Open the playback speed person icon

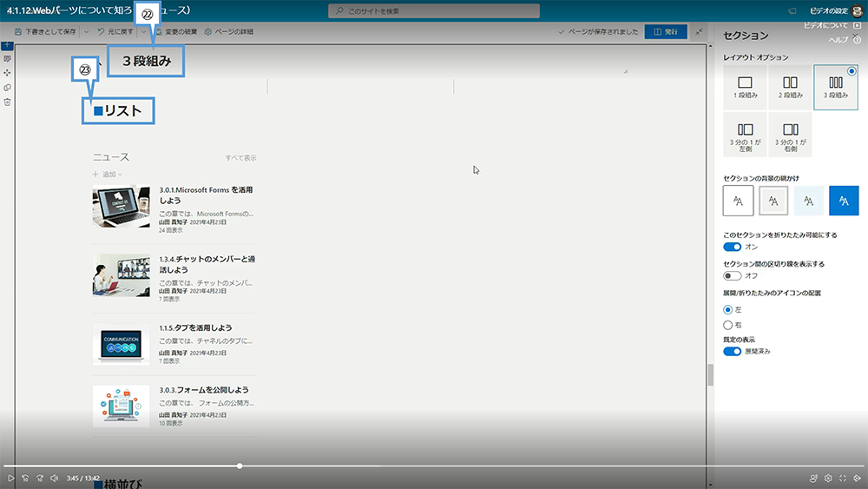(813, 478)
